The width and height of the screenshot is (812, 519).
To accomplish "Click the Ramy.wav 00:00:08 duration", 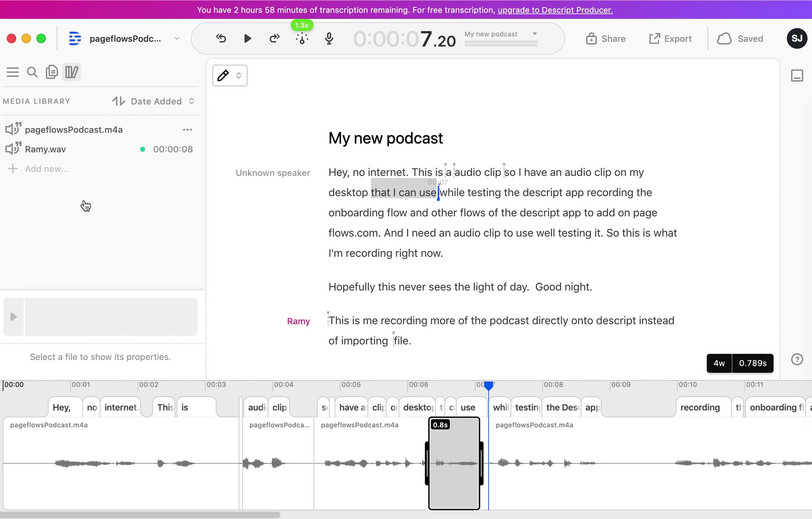I will (173, 149).
